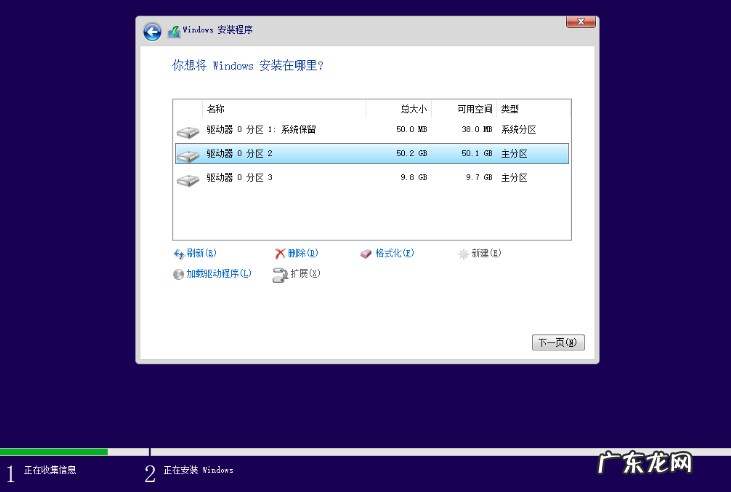
Task: Open 加载驱动程序(L) to load driver
Action: 219,274
